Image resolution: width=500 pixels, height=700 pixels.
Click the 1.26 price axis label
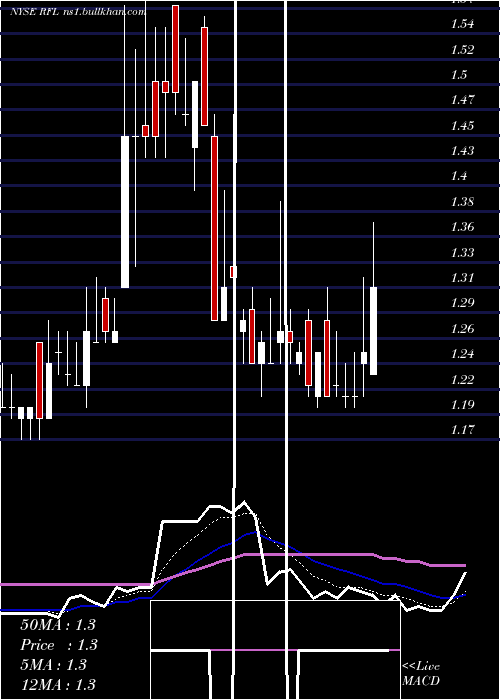tap(462, 329)
